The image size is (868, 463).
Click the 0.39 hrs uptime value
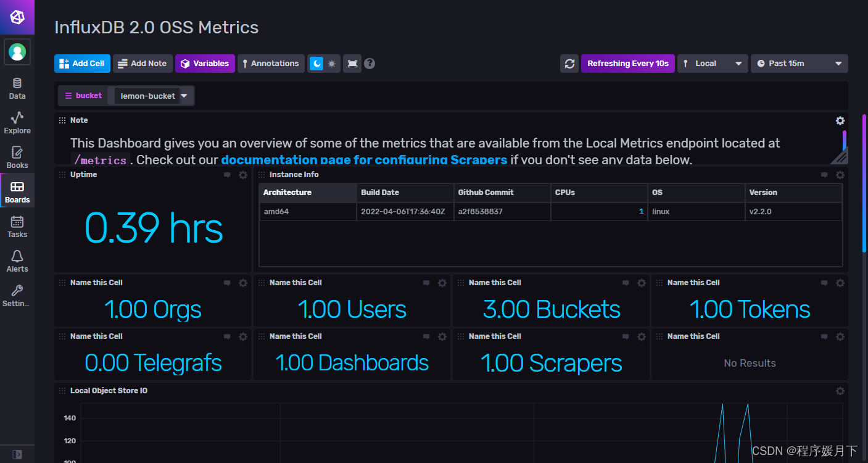[x=154, y=228]
